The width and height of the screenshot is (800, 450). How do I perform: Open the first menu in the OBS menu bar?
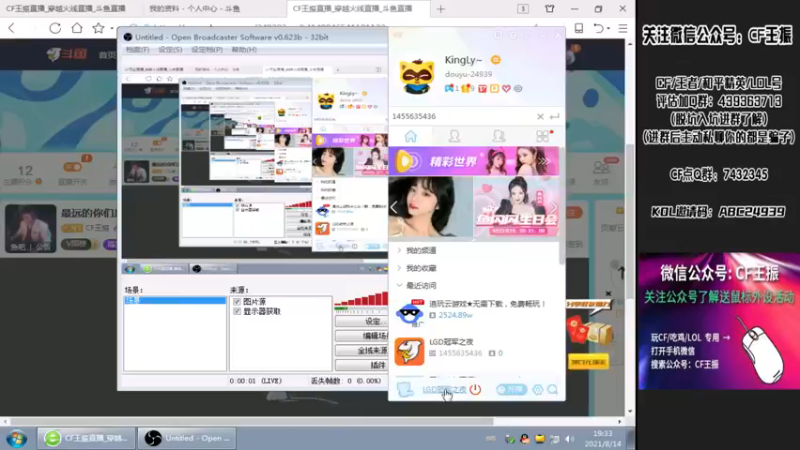click(138, 49)
